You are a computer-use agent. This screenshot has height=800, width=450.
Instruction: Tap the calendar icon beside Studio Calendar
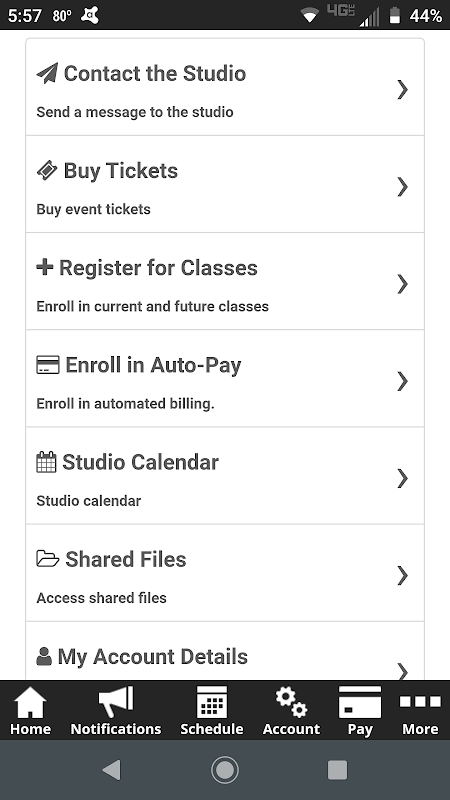pyautogui.click(x=46, y=462)
